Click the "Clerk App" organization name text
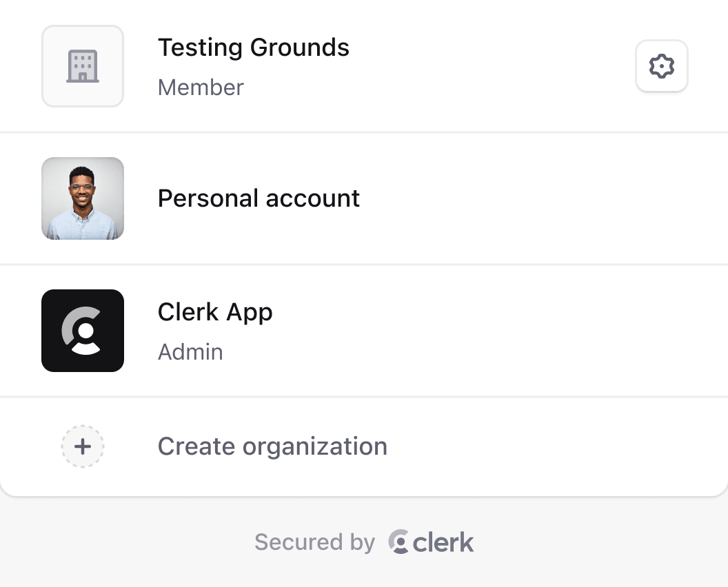728x587 pixels. 215,312
